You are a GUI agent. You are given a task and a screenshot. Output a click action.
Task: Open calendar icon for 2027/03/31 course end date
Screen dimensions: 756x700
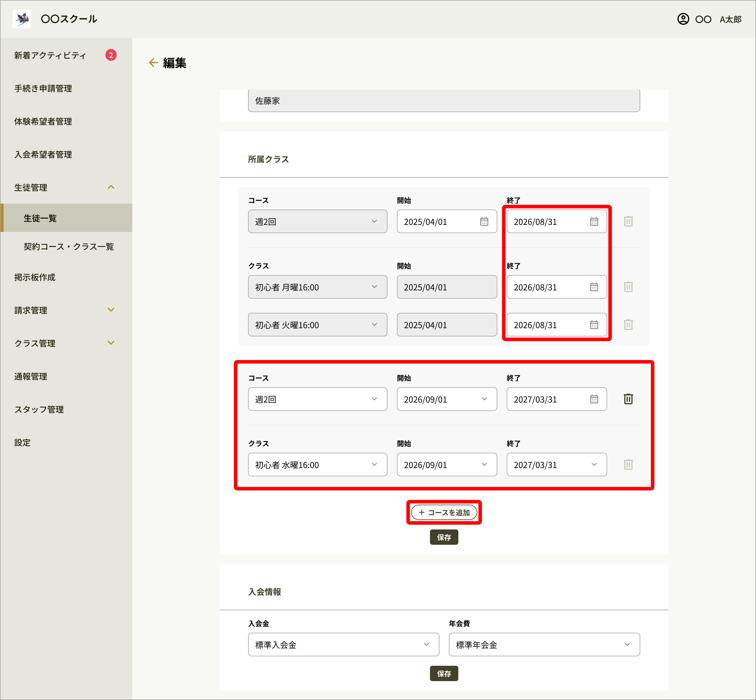tap(594, 399)
